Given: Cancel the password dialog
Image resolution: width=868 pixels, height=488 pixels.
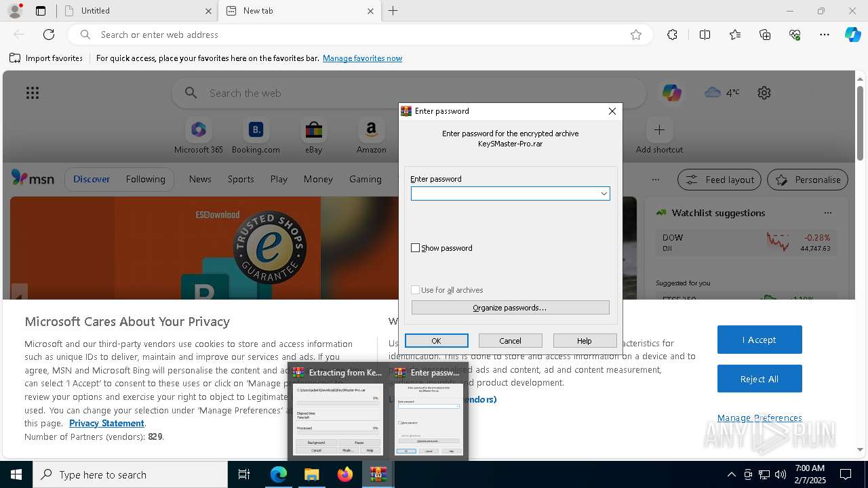Looking at the screenshot, I should pyautogui.click(x=510, y=341).
